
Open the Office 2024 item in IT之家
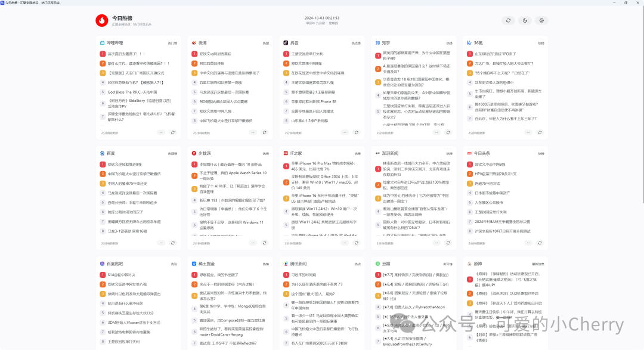(325, 182)
